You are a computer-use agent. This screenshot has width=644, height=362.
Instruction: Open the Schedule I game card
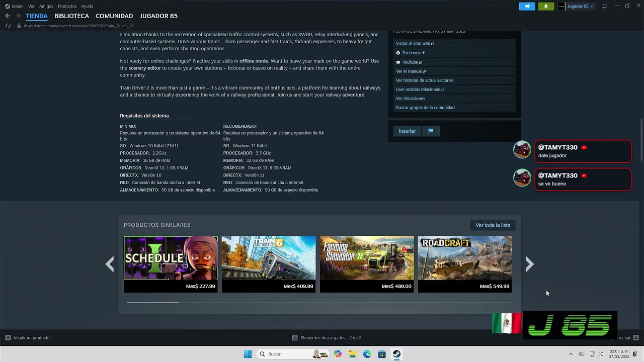171,264
